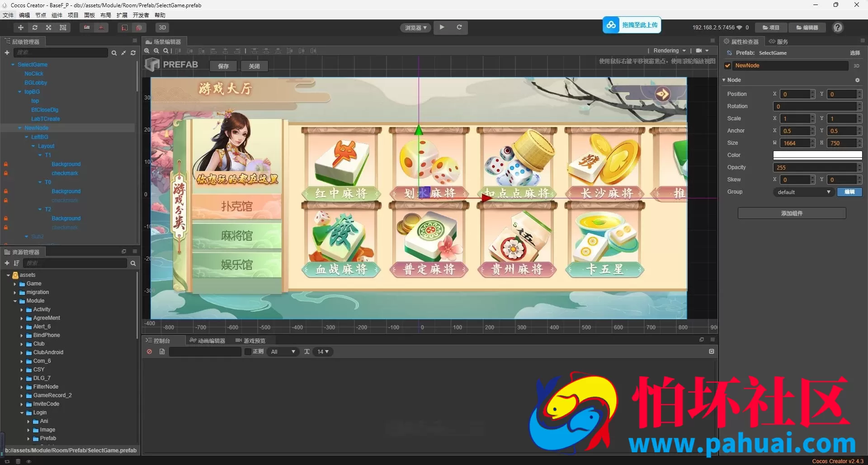The width and height of the screenshot is (868, 465).
Task: Open the console font size dropdown
Action: pos(323,351)
